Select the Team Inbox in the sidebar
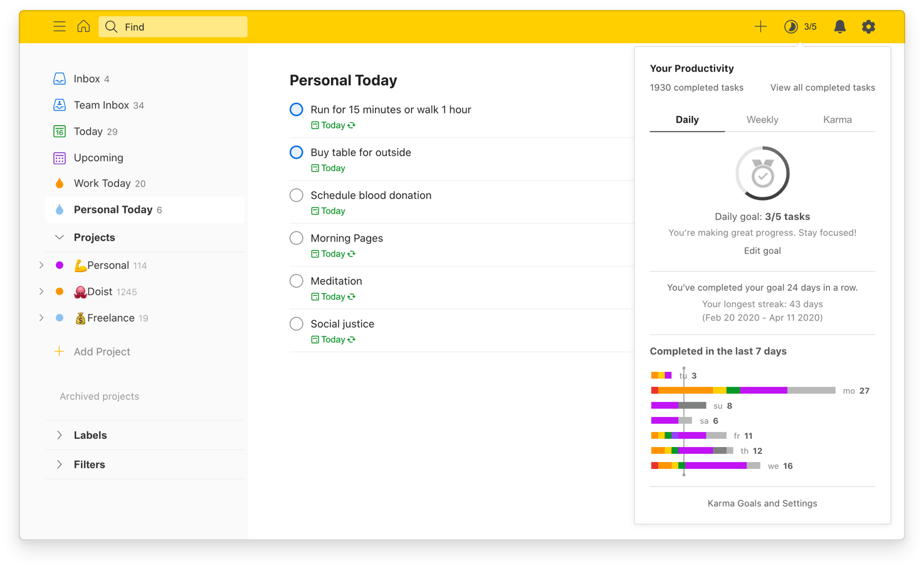The image size is (924, 568). pos(102,105)
